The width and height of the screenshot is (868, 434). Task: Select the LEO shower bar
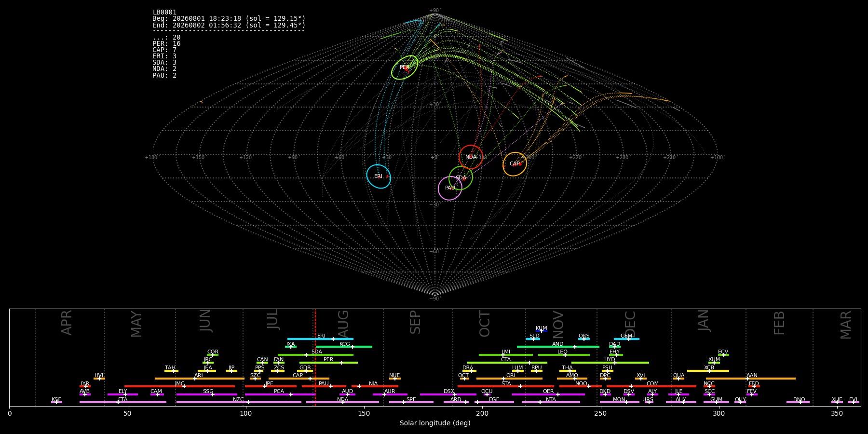coord(564,355)
